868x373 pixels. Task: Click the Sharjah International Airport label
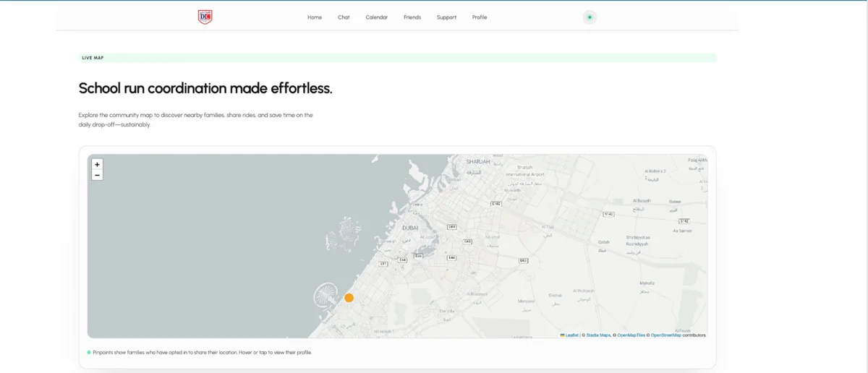(524, 171)
